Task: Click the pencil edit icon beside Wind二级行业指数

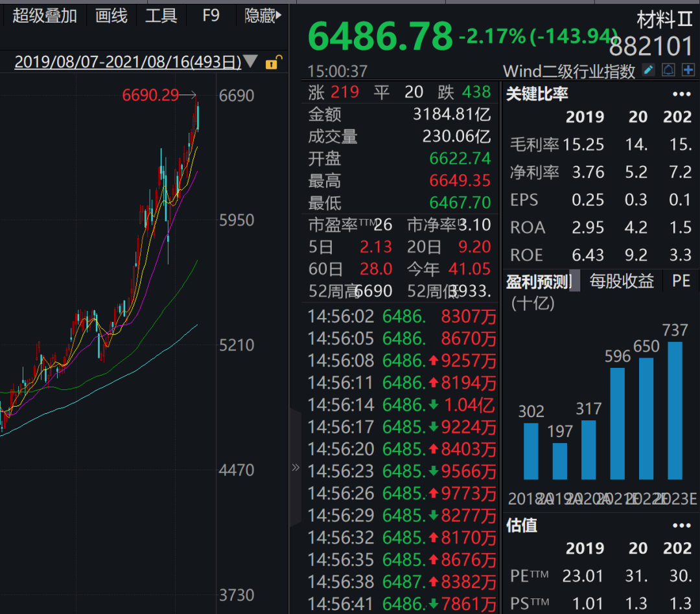Action: [648, 70]
